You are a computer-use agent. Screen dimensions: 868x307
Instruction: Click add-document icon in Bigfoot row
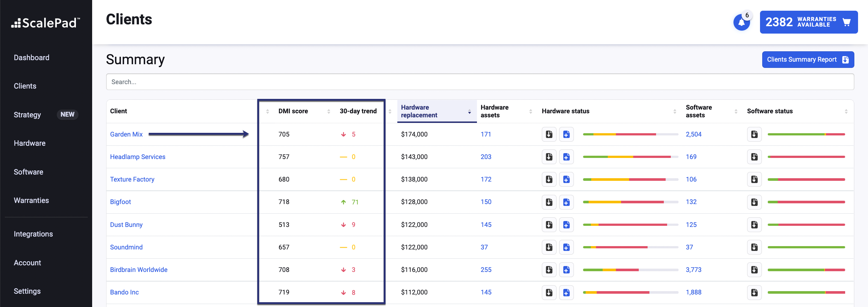pos(566,202)
